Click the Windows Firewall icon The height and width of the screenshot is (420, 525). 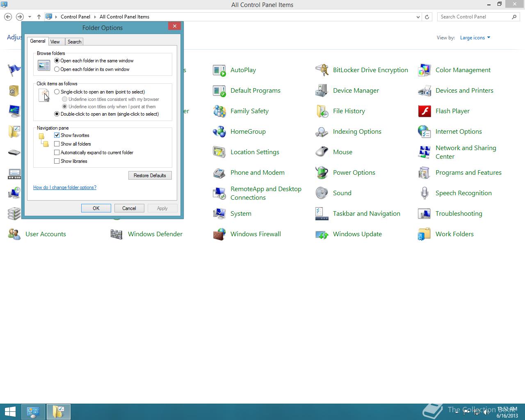tap(219, 234)
